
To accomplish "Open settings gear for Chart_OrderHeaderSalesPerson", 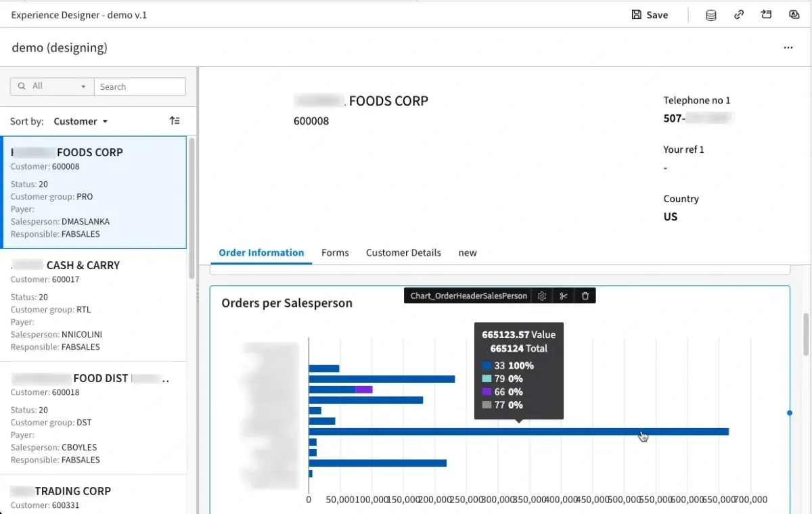I will (542, 296).
